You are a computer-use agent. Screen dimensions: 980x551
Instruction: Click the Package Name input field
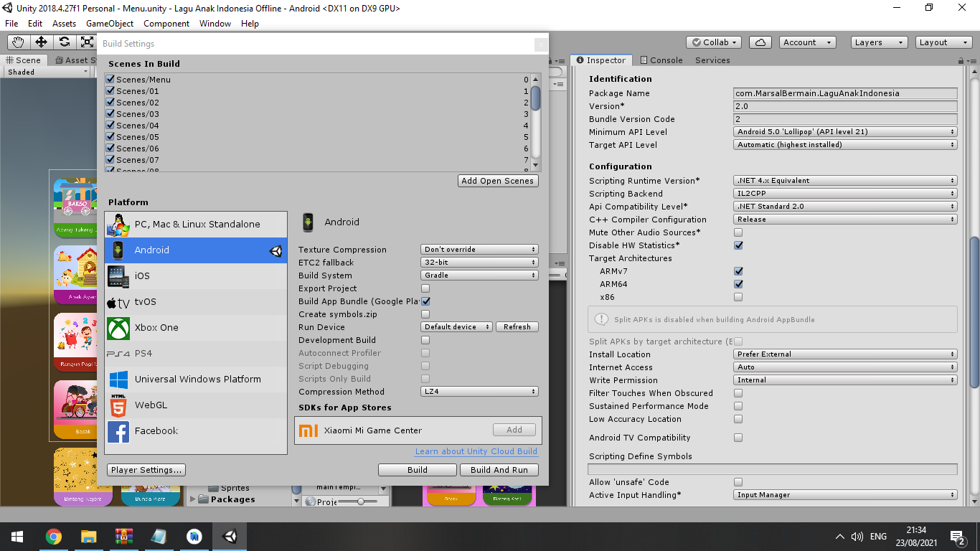(x=846, y=93)
